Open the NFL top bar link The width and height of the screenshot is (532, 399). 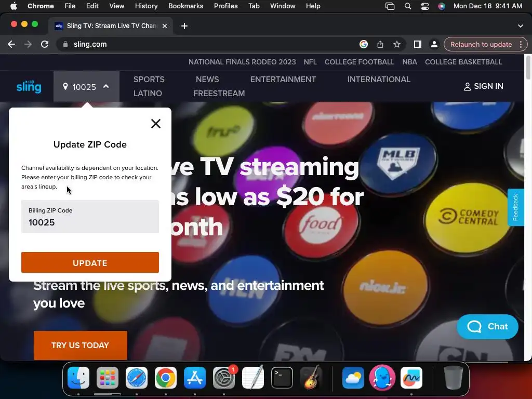pos(310,62)
